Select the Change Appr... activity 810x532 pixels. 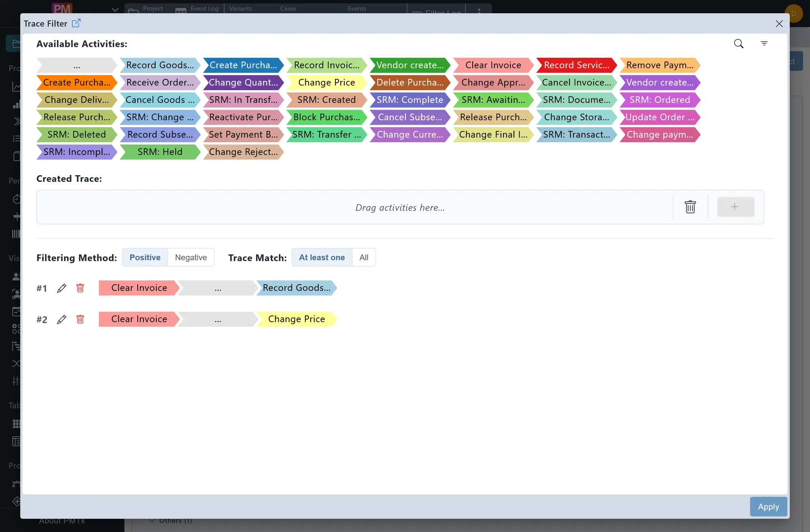[493, 83]
